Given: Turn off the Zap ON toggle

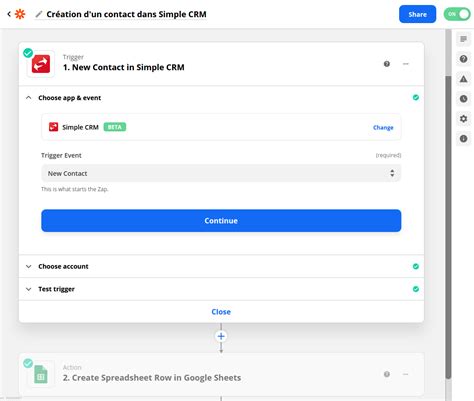Looking at the screenshot, I should point(457,14).
